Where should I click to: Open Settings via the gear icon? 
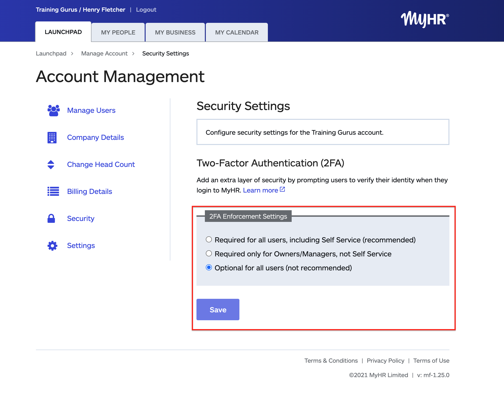[52, 245]
